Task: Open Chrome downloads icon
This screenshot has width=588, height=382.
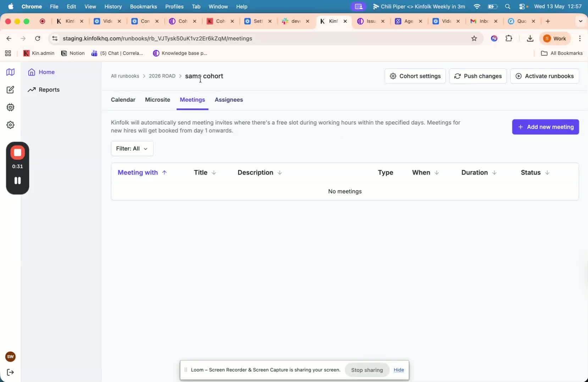Action: [x=530, y=38]
